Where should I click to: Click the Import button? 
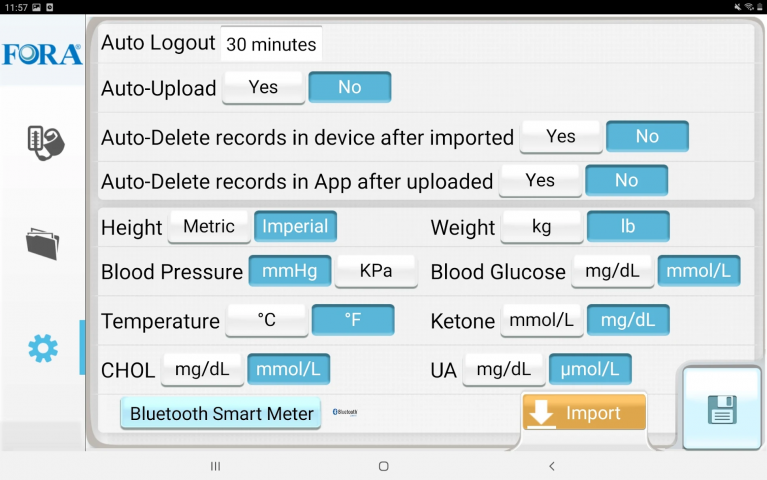(584, 412)
